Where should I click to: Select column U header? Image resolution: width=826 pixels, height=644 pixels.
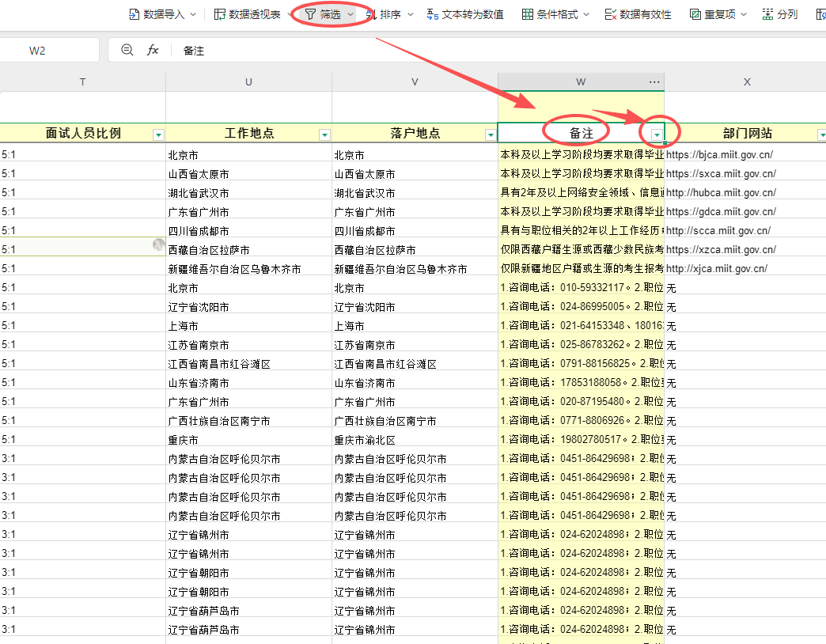[x=248, y=82]
